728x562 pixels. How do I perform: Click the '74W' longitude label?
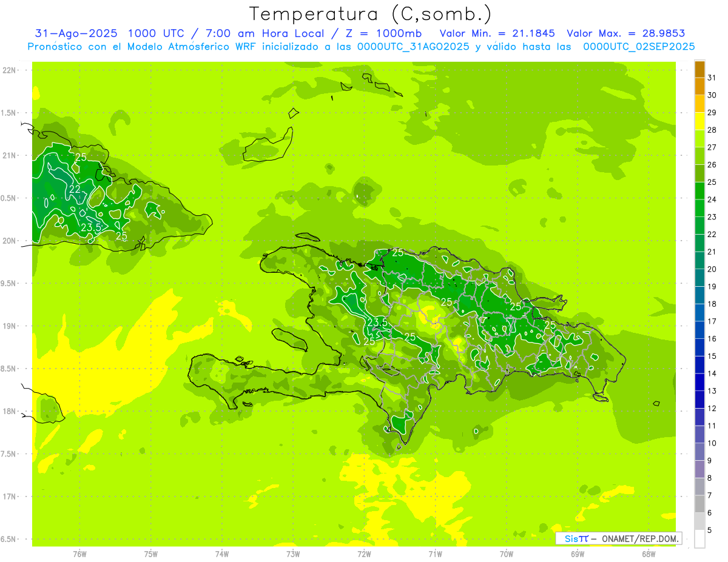[x=222, y=554]
